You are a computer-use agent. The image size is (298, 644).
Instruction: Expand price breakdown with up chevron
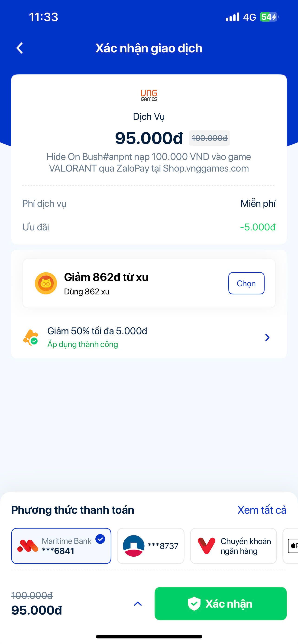(x=138, y=604)
